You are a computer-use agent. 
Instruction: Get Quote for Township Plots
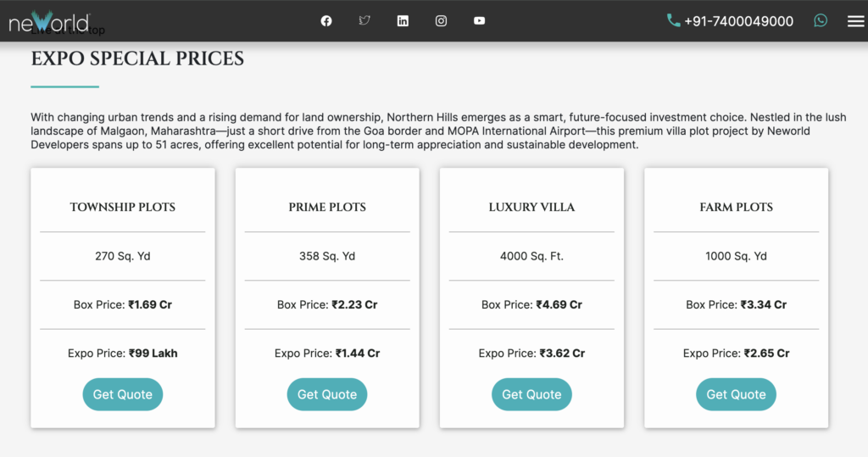(123, 394)
